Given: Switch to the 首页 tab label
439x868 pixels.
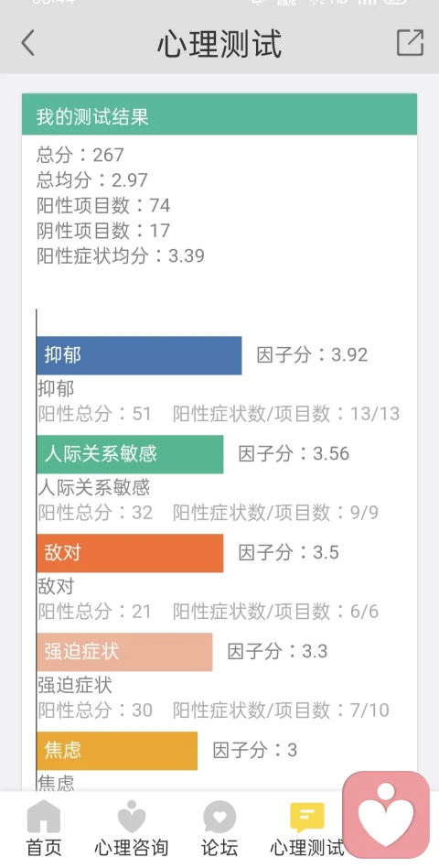Looking at the screenshot, I should [x=44, y=848].
